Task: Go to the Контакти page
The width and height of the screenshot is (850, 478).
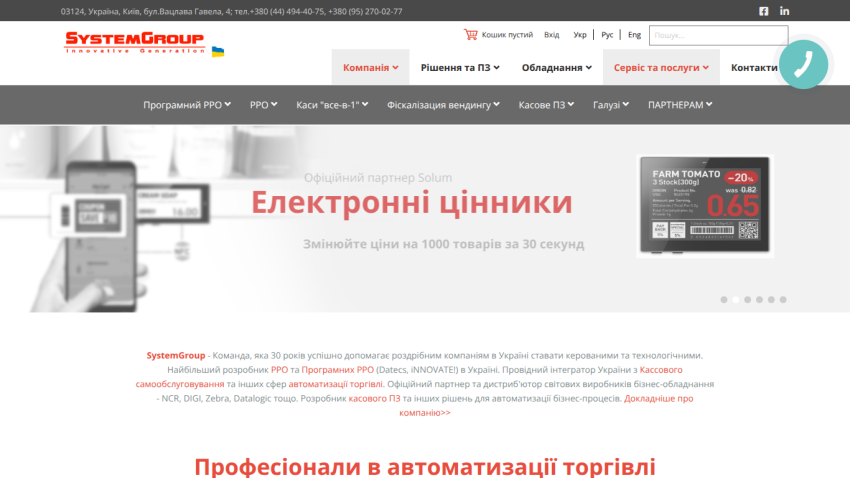Action: 754,67
